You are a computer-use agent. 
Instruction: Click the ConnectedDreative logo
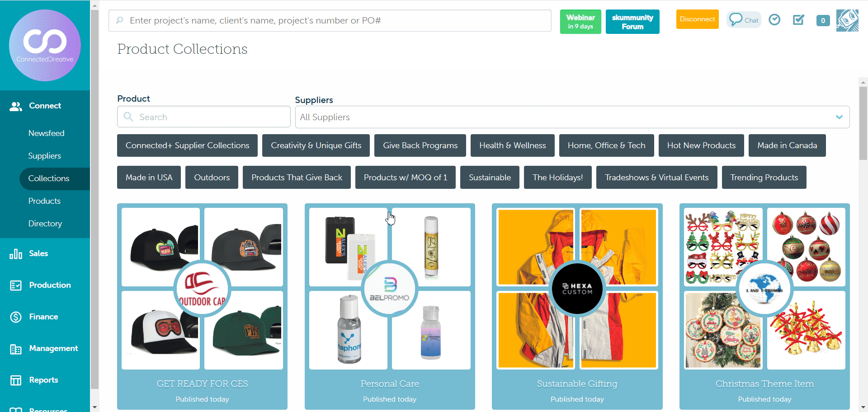click(45, 45)
